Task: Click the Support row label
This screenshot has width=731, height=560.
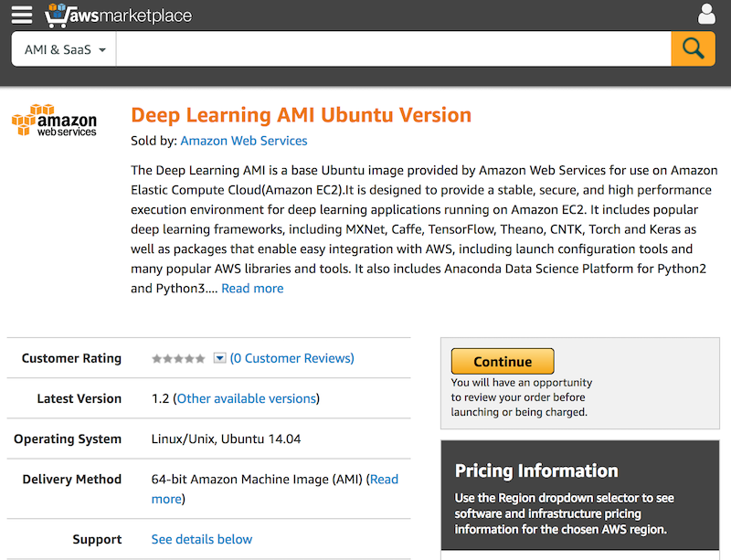Action: pyautogui.click(x=97, y=540)
